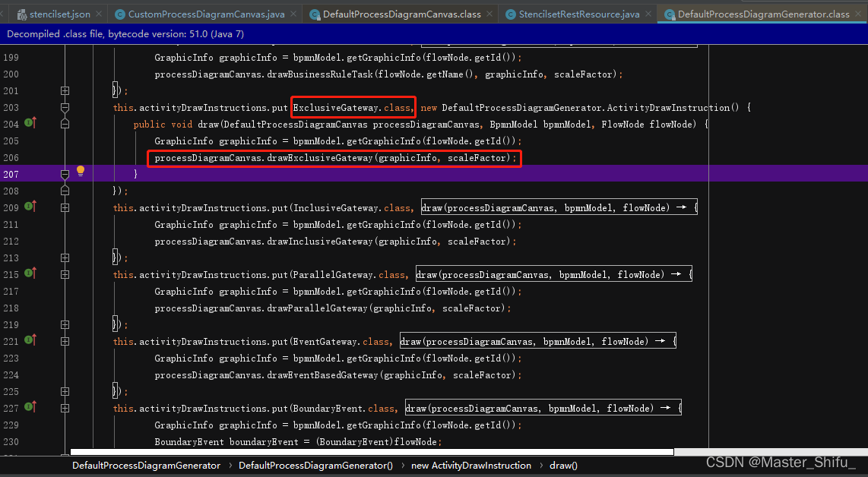
Task: Click the 'Decompiled .class file' banner text
Action: pos(125,33)
